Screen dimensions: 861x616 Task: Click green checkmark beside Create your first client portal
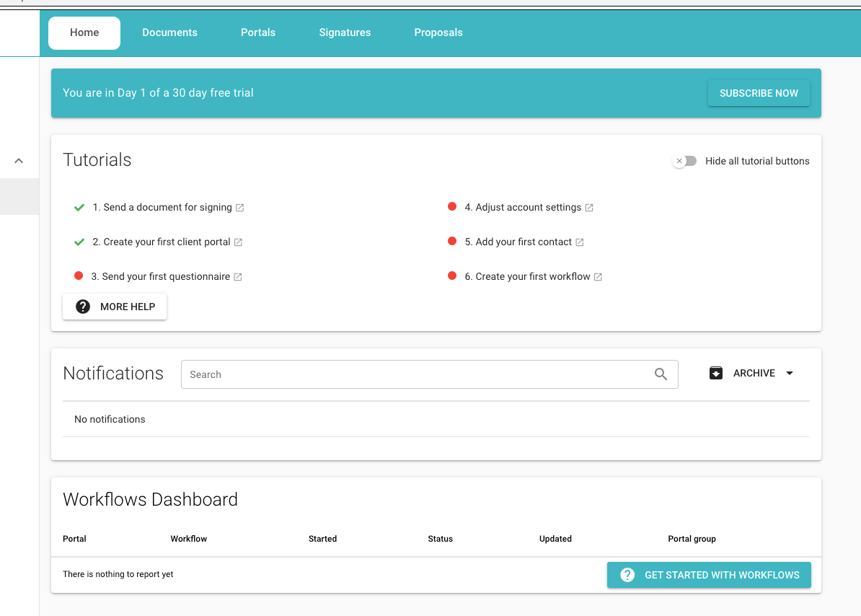(79, 242)
